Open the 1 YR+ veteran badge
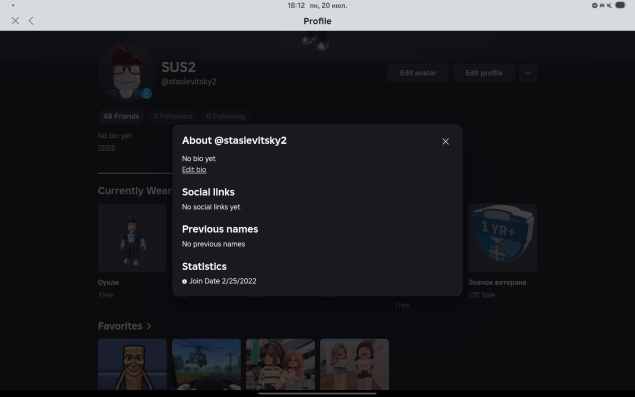Viewport: 635px width, 397px height. pos(503,238)
